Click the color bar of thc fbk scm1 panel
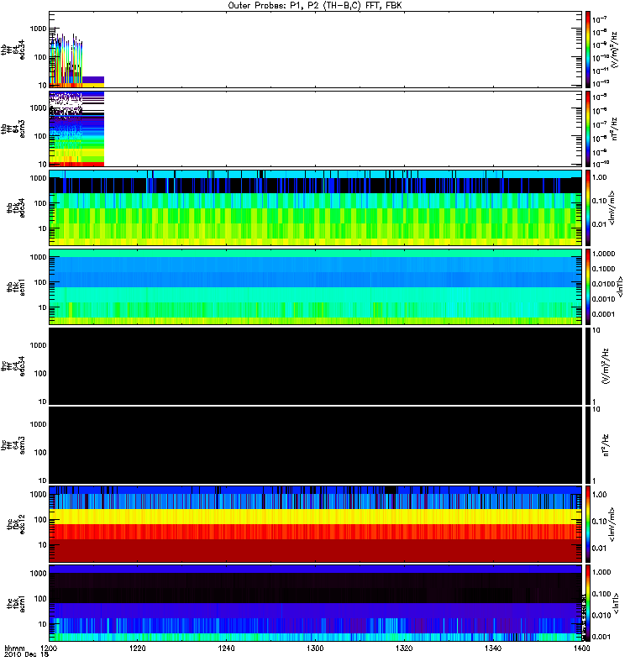 click(x=588, y=603)
